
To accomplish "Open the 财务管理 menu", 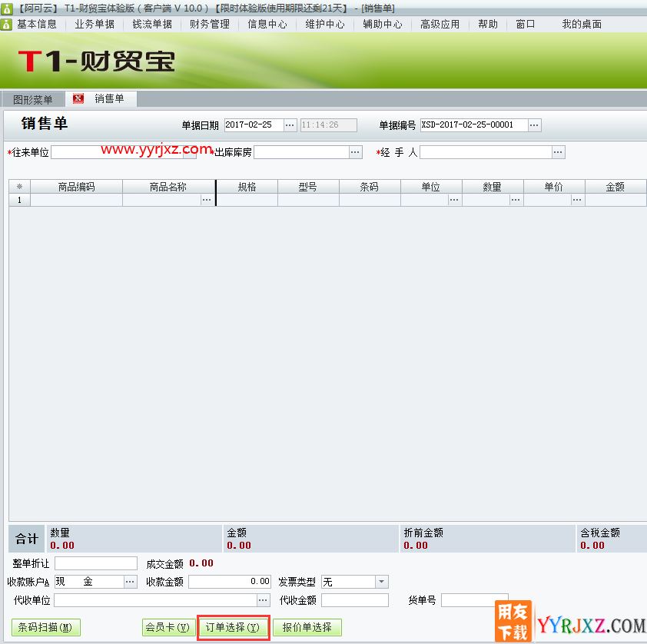I will pos(210,25).
